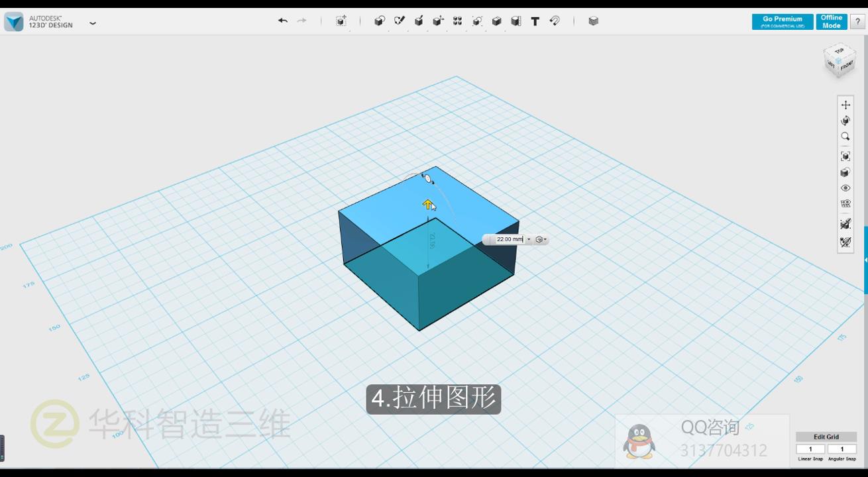Toggle the sketch snap icon
Viewport: 868px width, 477px height.
845,224
